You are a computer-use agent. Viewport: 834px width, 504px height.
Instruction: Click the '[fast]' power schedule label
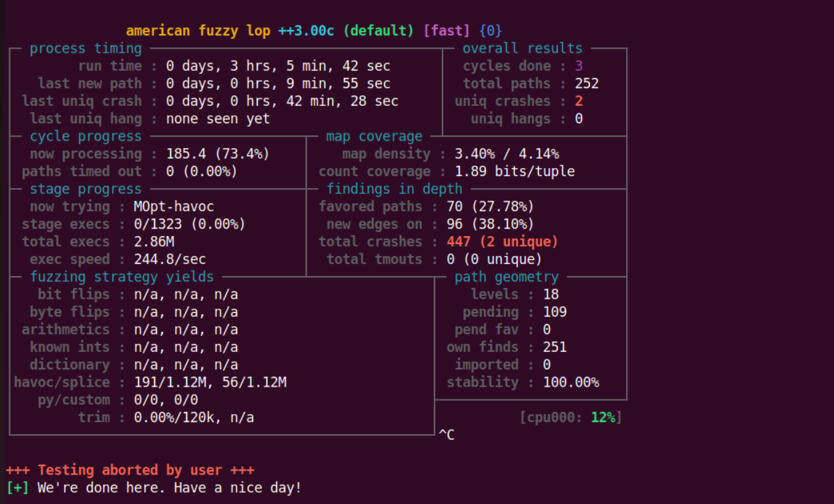(x=447, y=31)
